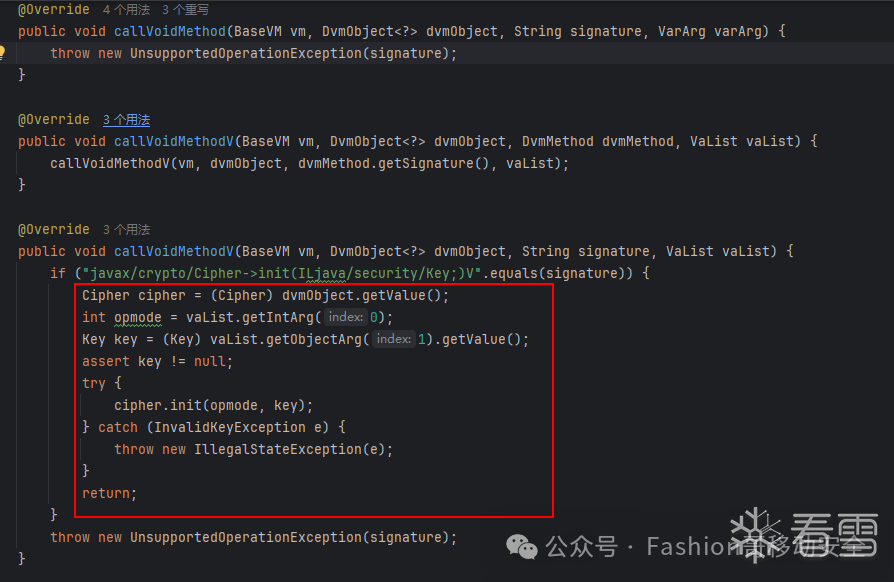
Task: Click the javax/crypto/Cipher->init signature string
Action: 282,274
